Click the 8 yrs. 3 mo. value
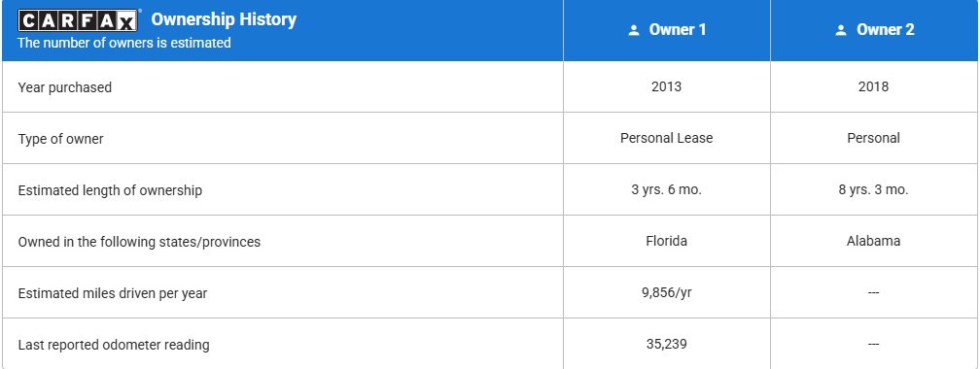 pyautogui.click(x=873, y=189)
